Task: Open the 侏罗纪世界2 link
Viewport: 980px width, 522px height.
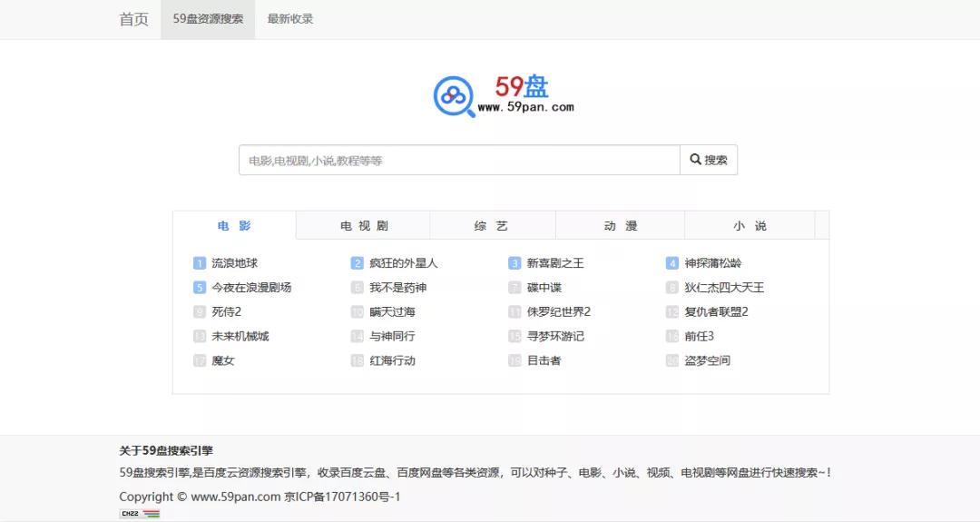Action: point(558,312)
